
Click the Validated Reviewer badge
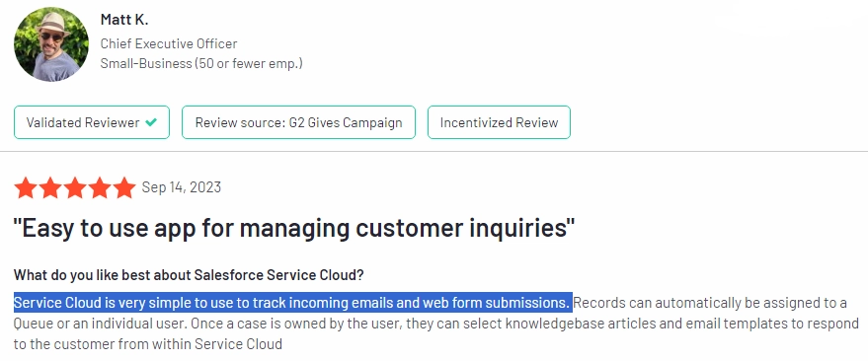[92, 122]
